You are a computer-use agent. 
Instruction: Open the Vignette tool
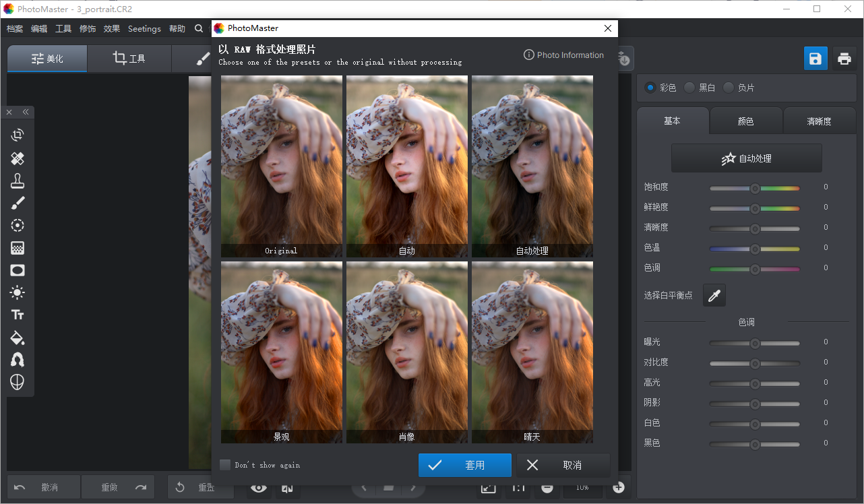[18, 270]
